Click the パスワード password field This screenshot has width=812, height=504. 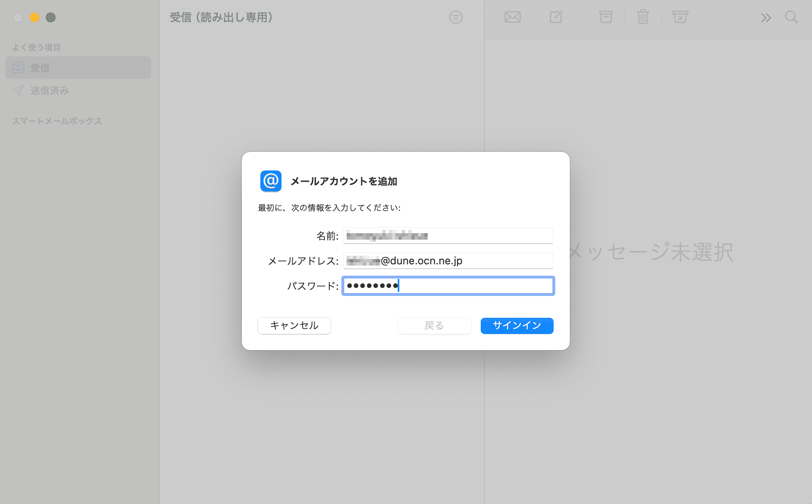pos(448,286)
